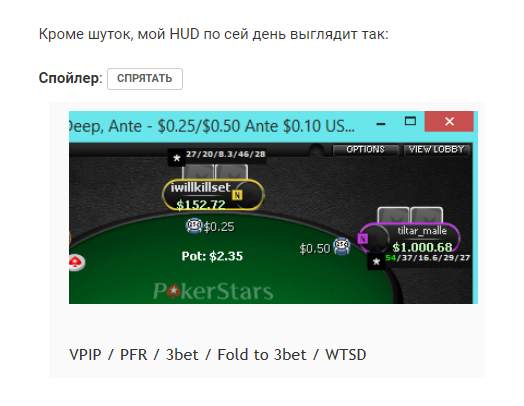Select the tiltar_malle player name plate
This screenshot has width=524, height=406.
click(x=409, y=239)
